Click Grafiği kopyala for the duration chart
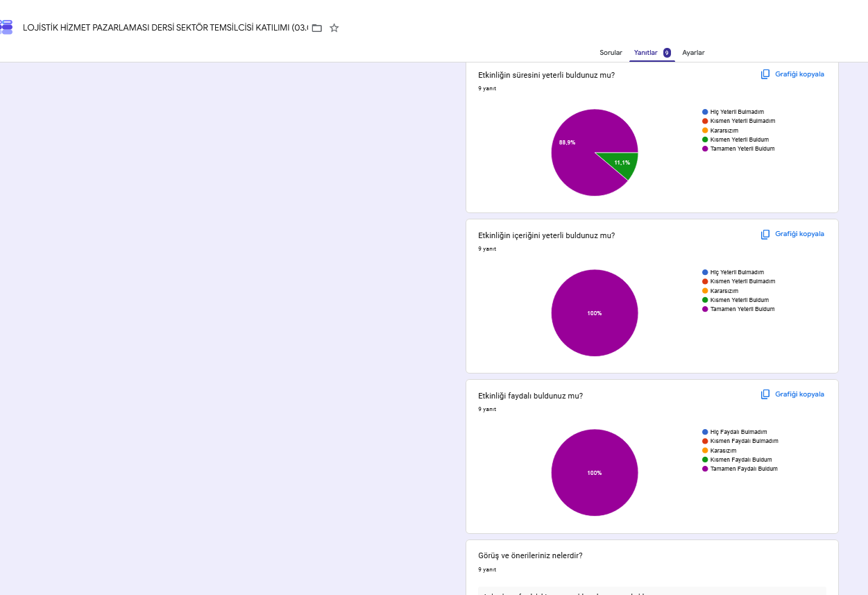The image size is (868, 595). (799, 74)
